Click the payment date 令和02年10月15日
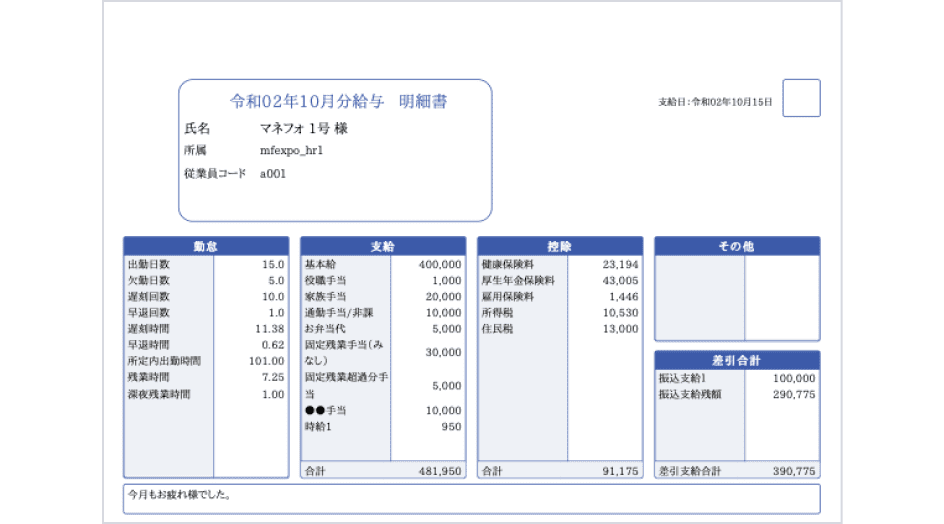The height and width of the screenshot is (524, 944). pos(715,102)
